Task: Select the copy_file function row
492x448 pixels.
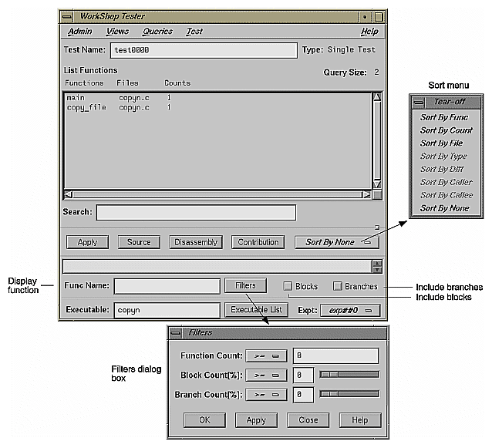Action: pos(217,108)
